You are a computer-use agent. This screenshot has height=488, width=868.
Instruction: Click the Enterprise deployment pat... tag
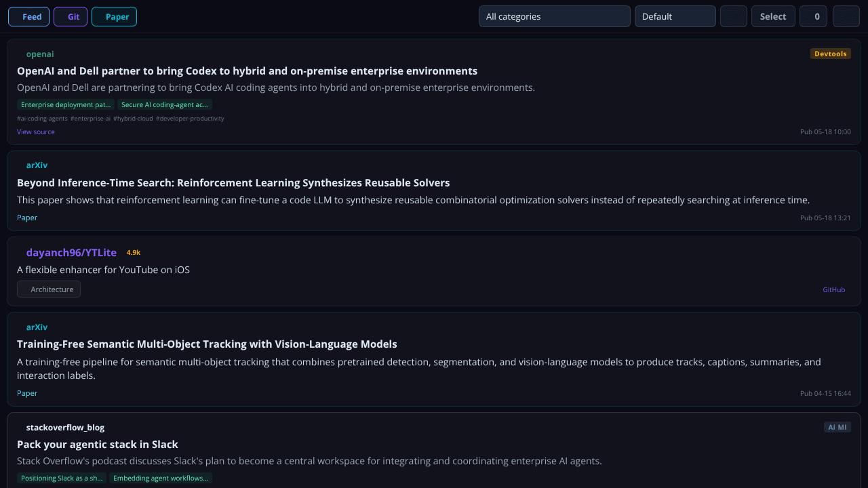pos(66,104)
